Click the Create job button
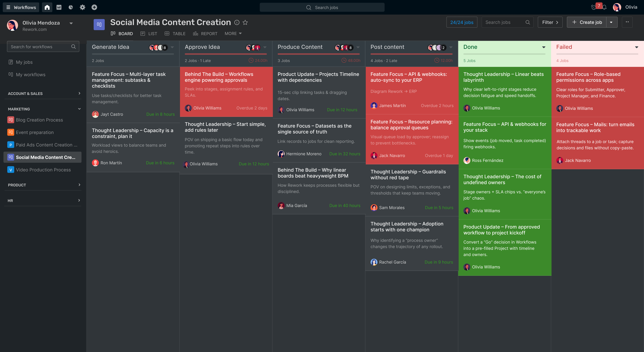The height and width of the screenshot is (352, 644). pyautogui.click(x=586, y=22)
